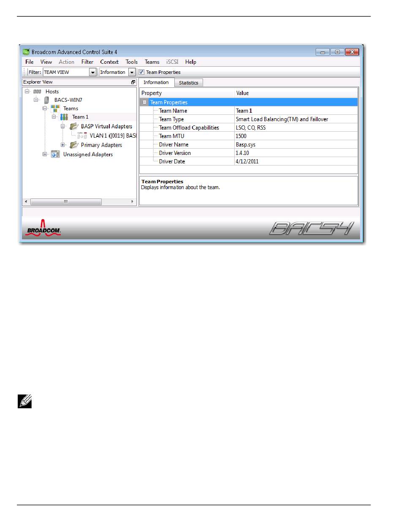Click the value Smart Load Balancing(TM) and Failover
The width and height of the screenshot is (401, 532).
[282, 119]
